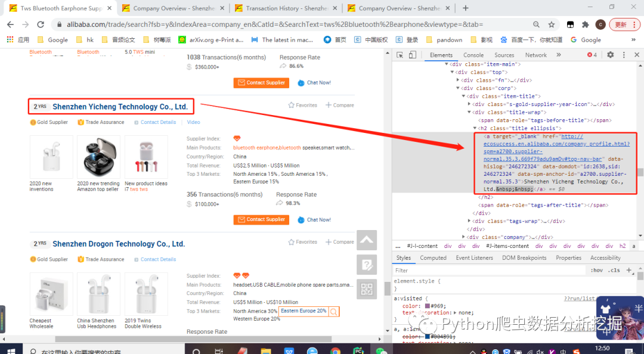The width and height of the screenshot is (644, 354).
Task: Expand the div class tags-wrap node
Action: coord(469,221)
